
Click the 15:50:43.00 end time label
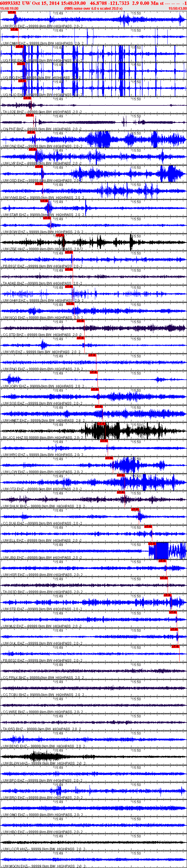click(177, 8)
